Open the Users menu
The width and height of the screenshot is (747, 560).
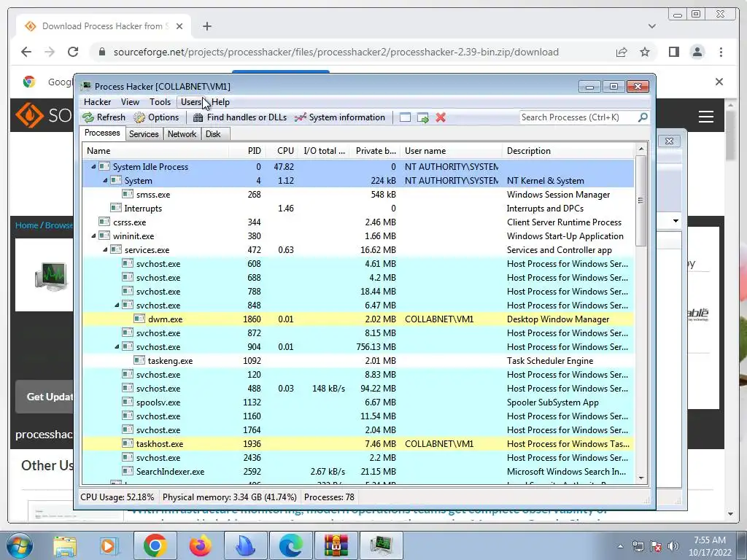(191, 102)
